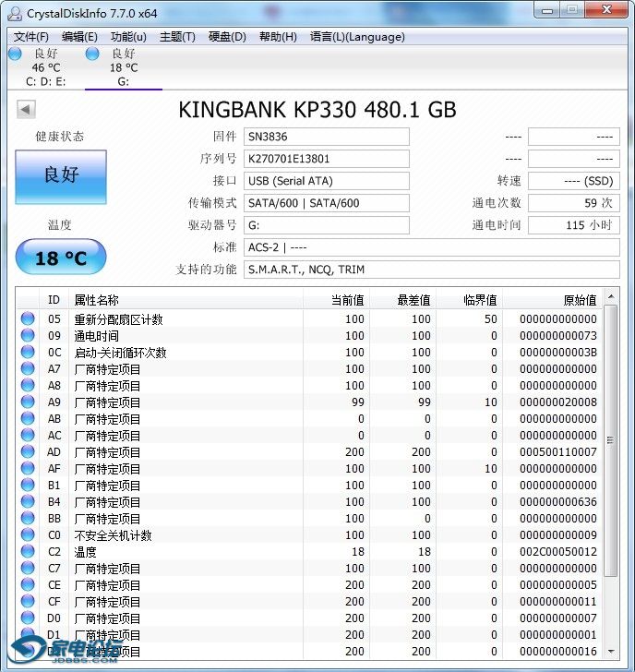Viewport: 635px width, 672px height.
Task: Click the firmware field SN3836
Action: point(327,137)
